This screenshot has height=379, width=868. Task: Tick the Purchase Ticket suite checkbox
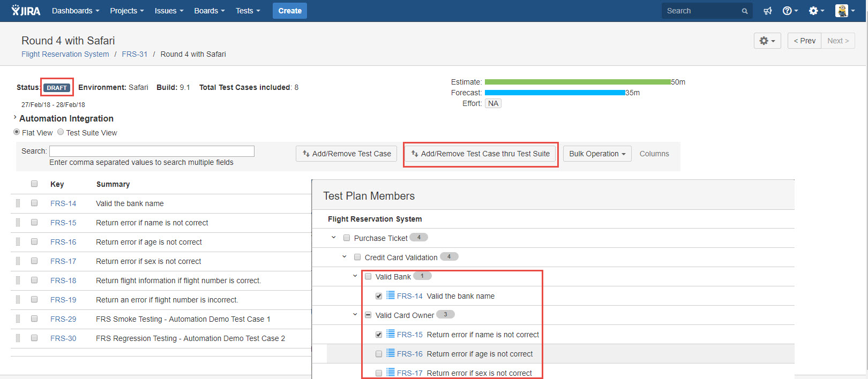[347, 238]
